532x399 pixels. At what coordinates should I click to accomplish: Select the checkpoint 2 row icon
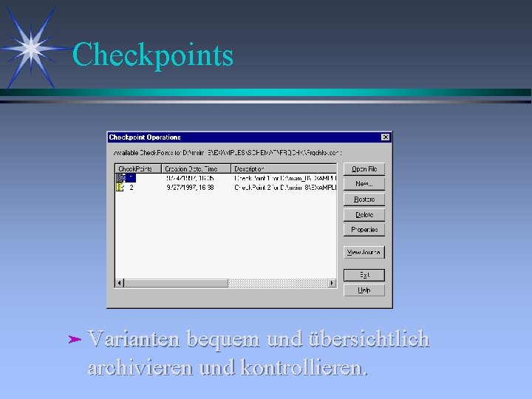point(120,187)
